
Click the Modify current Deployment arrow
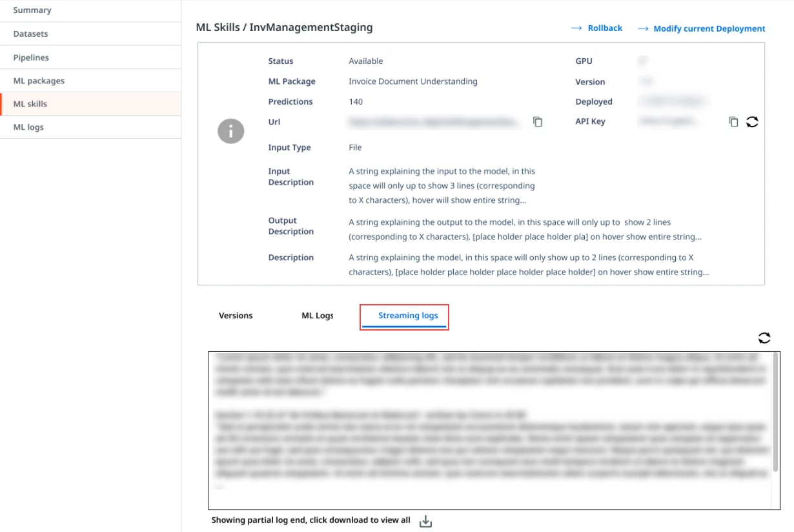[643, 28]
